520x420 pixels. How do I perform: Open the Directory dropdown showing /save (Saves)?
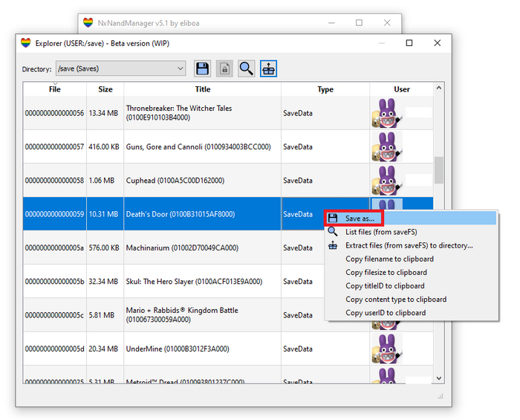point(120,69)
